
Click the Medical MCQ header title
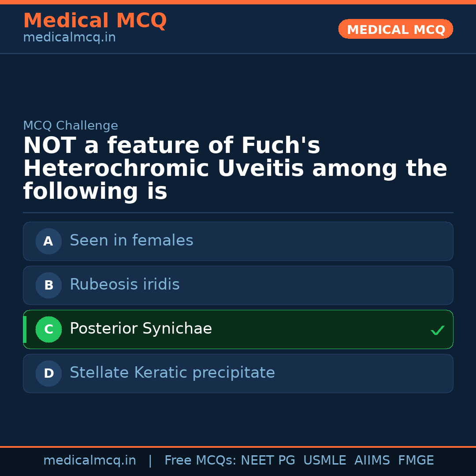95,21
